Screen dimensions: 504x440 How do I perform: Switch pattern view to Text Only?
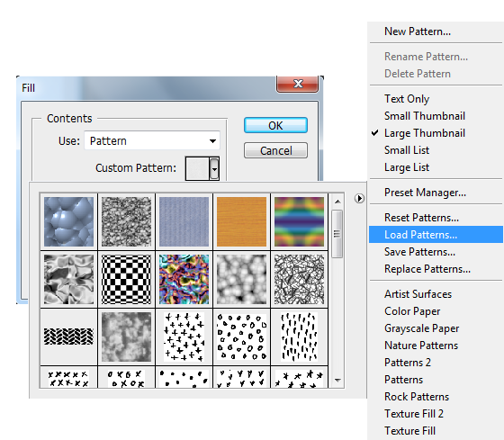tap(407, 99)
